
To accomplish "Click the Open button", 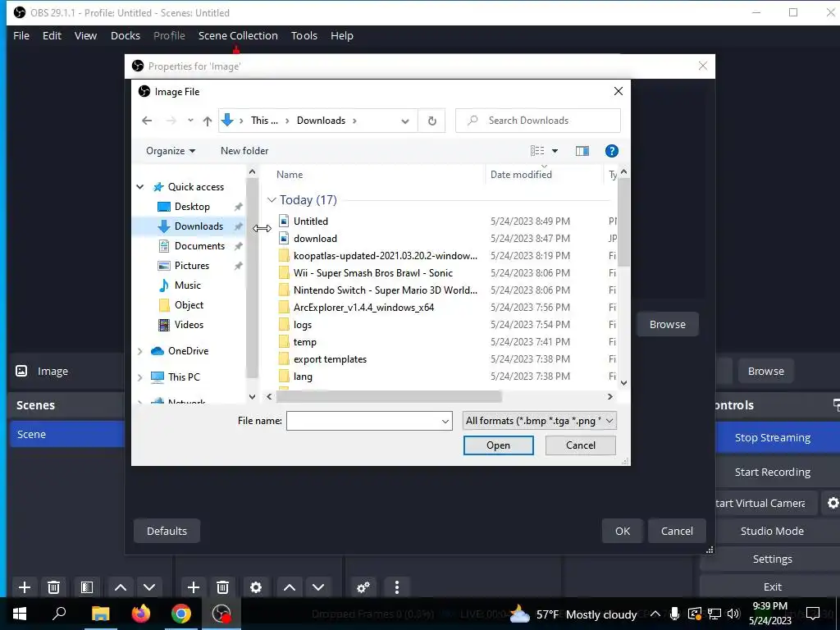I will coord(498,445).
